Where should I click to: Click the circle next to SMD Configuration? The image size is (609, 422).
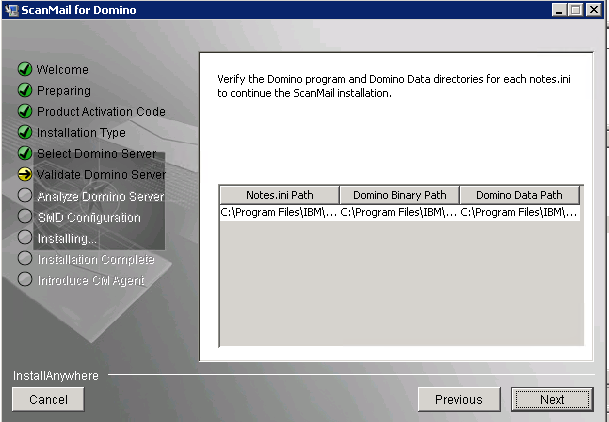(x=25, y=217)
